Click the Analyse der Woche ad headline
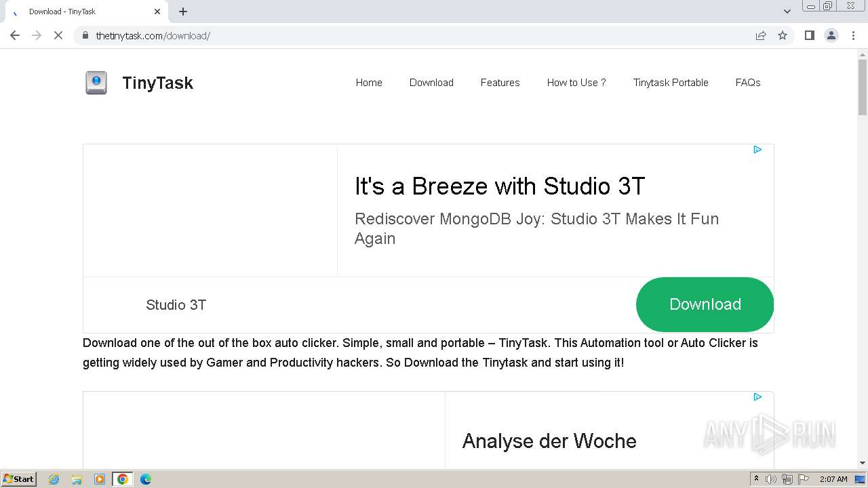 [x=549, y=441]
